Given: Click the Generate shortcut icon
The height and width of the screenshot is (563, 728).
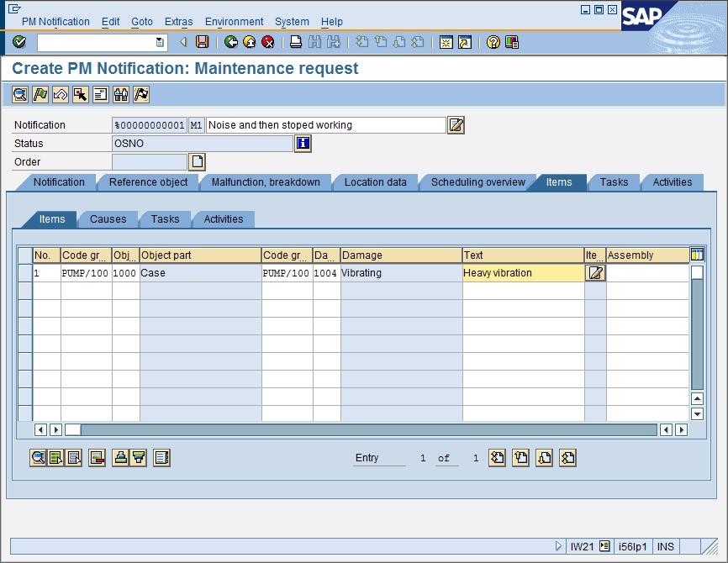Looking at the screenshot, I should point(465,42).
